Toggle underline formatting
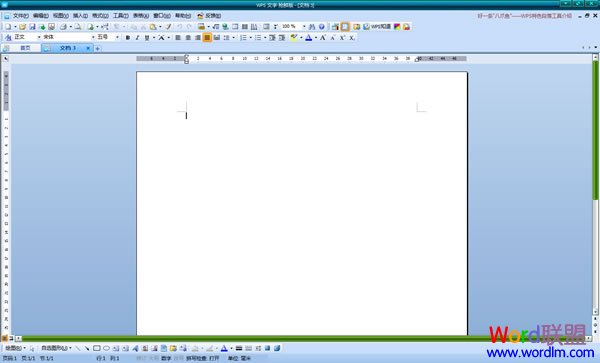Viewport: 600px width, 363px height. pos(147,37)
